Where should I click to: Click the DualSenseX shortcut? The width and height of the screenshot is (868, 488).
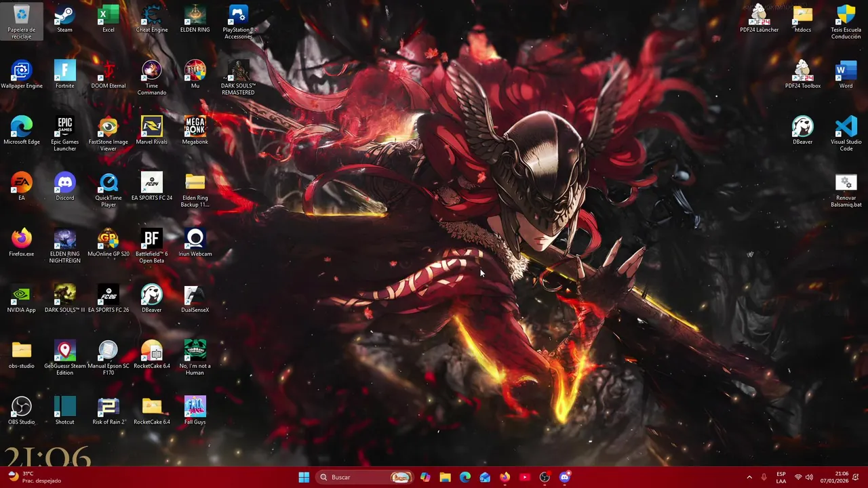pyautogui.click(x=195, y=299)
